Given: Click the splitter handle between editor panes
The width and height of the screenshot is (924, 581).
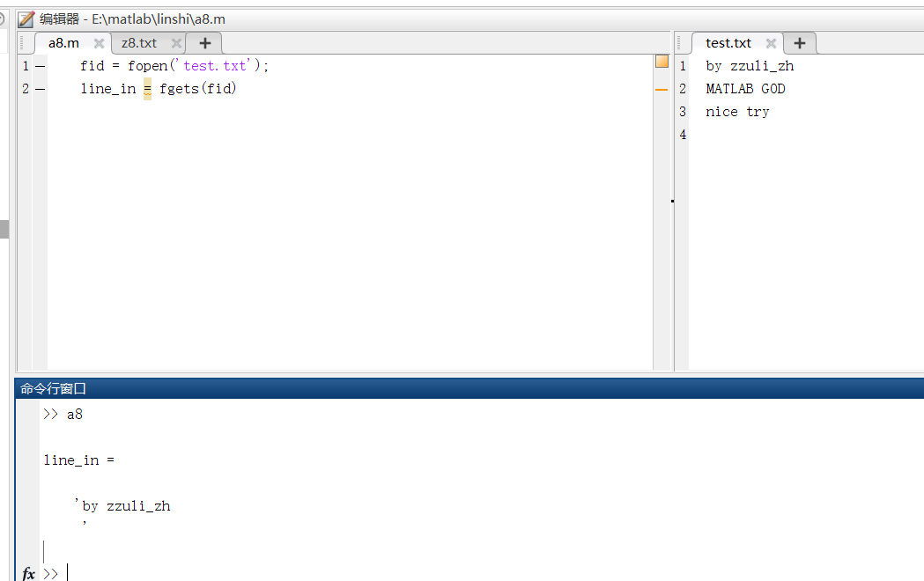Looking at the screenshot, I should point(672,201).
